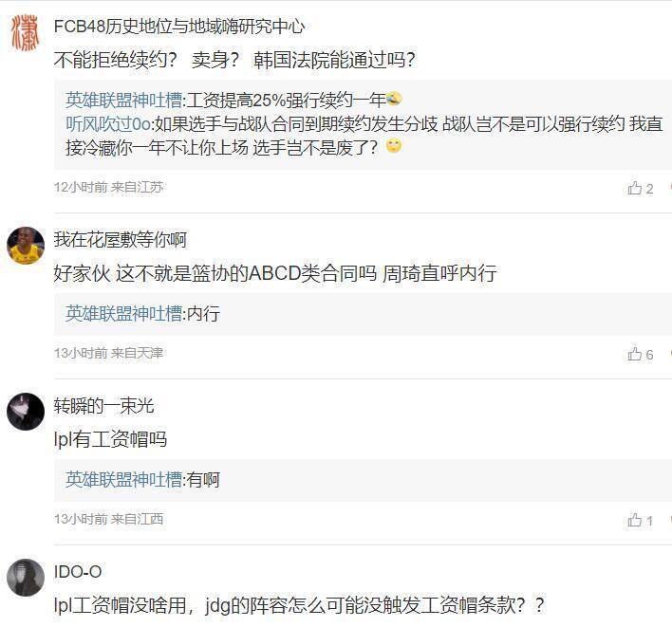Click the crying-laugh emoji after 强行续约一年
Image resolution: width=672 pixels, height=627 pixels.
click(394, 99)
